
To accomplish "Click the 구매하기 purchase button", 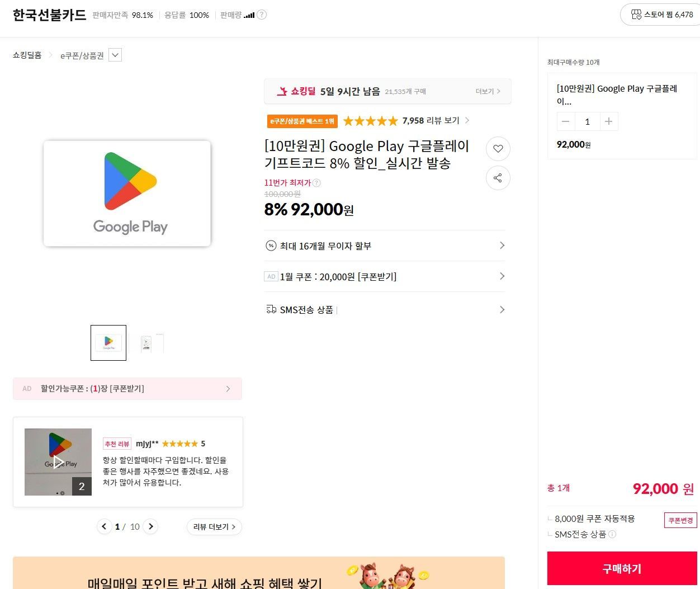I will click(621, 568).
